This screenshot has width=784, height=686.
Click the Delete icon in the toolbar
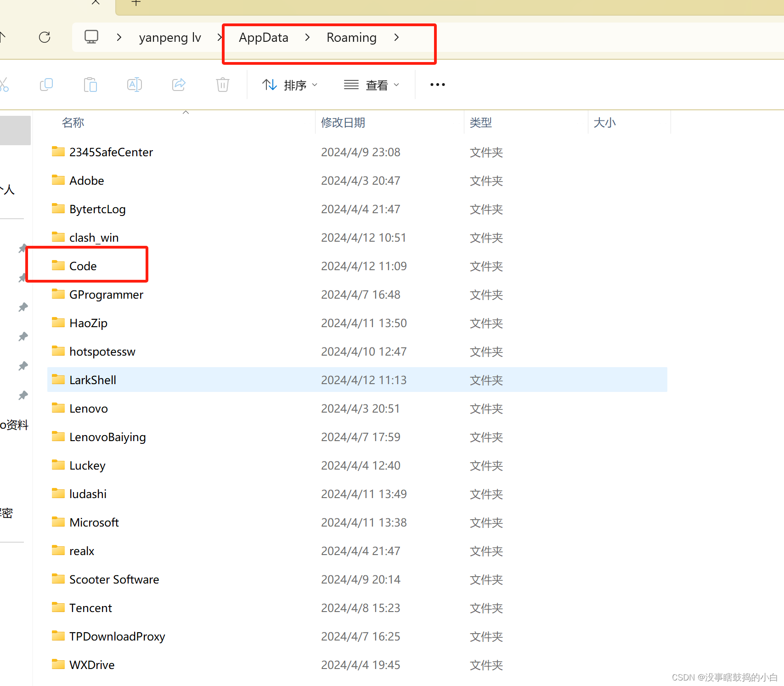pos(222,85)
